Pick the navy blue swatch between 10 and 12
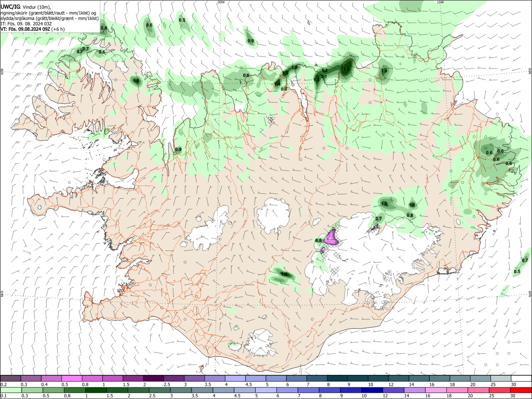The image size is (532, 399). click(x=371, y=390)
